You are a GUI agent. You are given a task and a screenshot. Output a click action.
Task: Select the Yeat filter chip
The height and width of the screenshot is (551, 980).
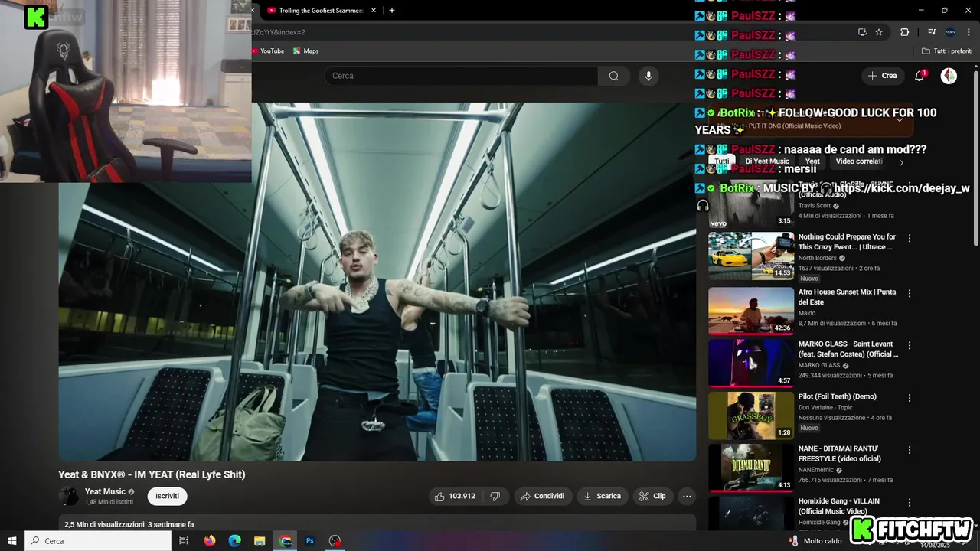[x=812, y=161]
